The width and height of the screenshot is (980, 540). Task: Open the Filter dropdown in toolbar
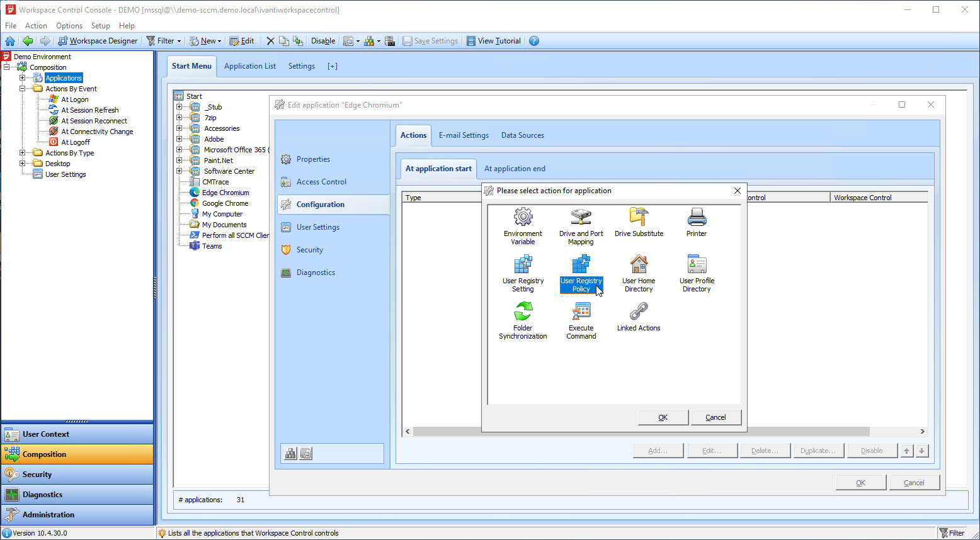(179, 42)
